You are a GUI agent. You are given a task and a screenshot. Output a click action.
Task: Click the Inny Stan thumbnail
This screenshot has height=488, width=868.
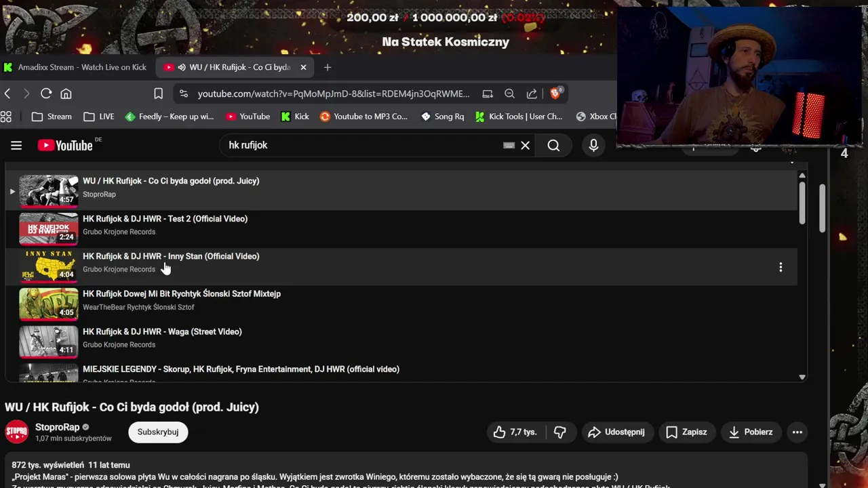pyautogui.click(x=48, y=266)
